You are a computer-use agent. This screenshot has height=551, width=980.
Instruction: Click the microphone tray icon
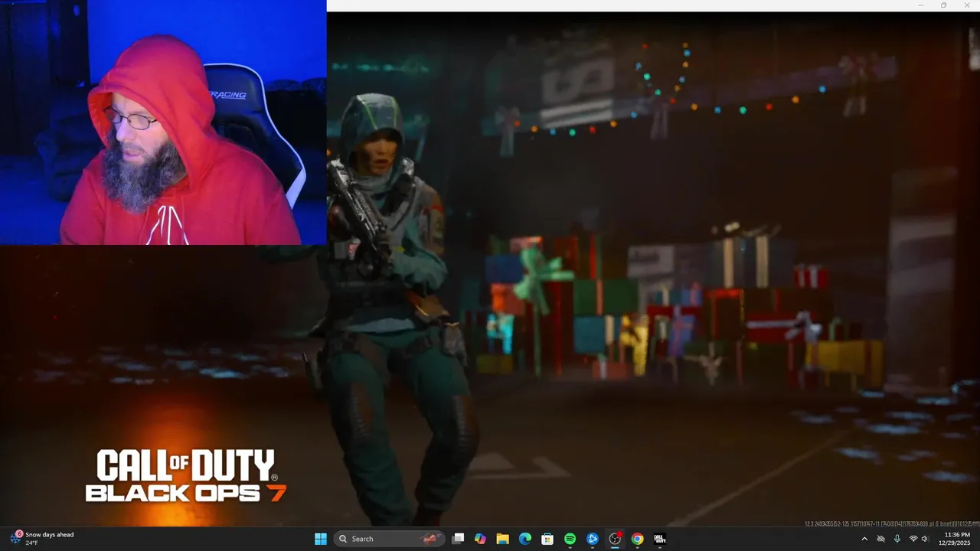click(x=897, y=539)
